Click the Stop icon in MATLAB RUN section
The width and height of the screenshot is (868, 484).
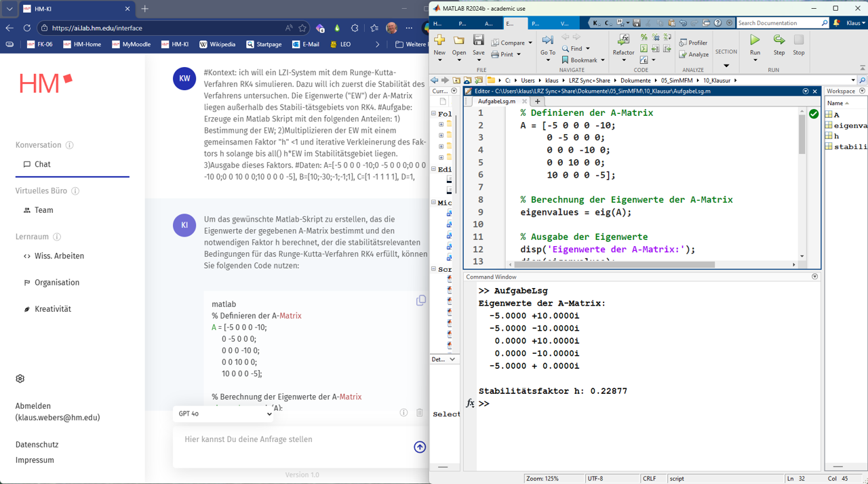click(x=799, y=40)
